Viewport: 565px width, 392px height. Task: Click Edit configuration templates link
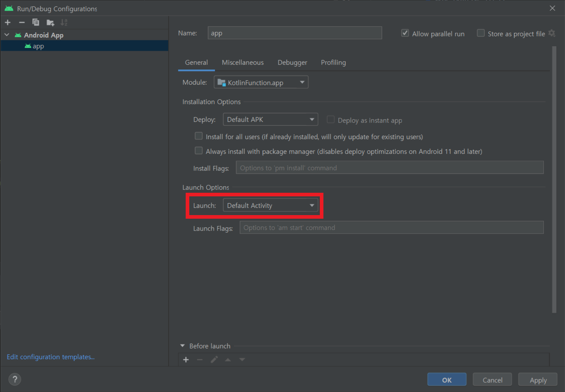[x=50, y=357]
